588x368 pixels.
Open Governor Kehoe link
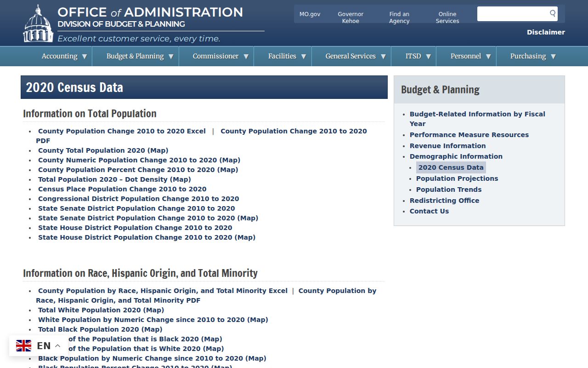[351, 17]
